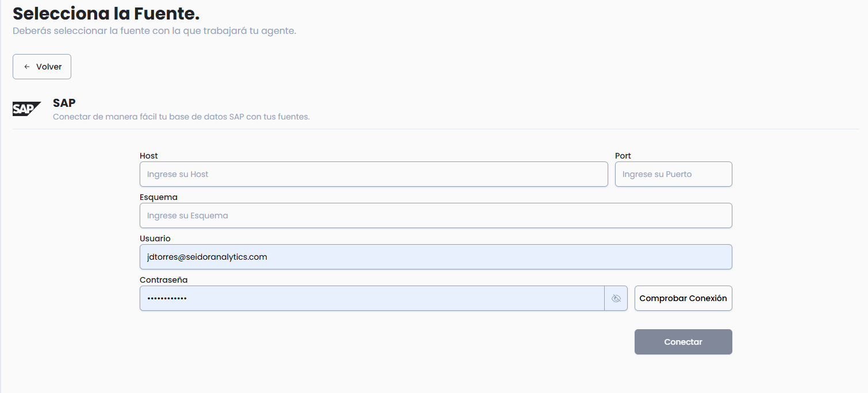Click the SAP logo icon

click(x=26, y=109)
